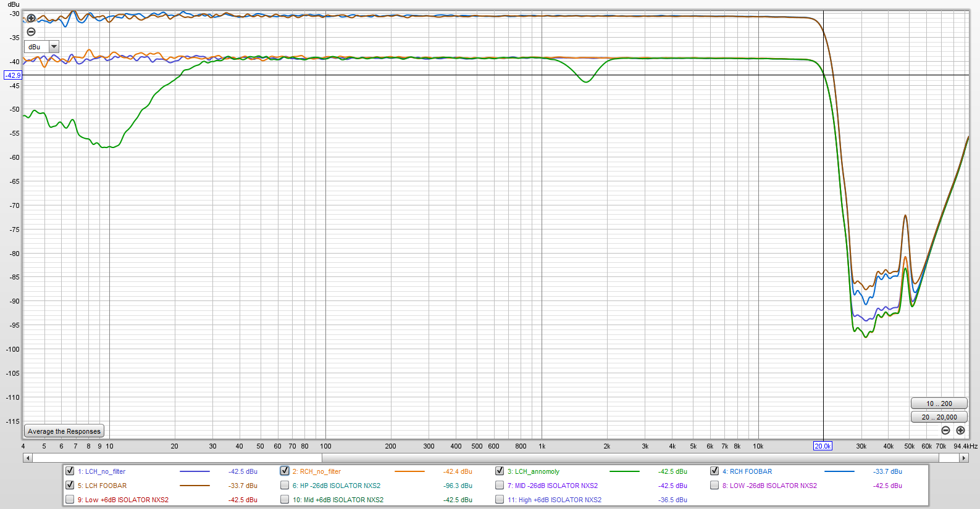Click the orange line swatch for RCH_no_filter

[x=409, y=471]
